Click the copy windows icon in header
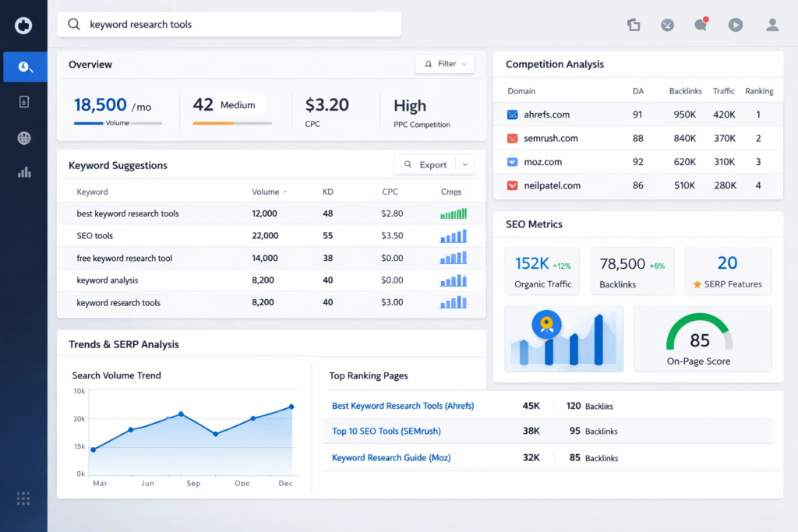798x532 pixels. point(634,25)
